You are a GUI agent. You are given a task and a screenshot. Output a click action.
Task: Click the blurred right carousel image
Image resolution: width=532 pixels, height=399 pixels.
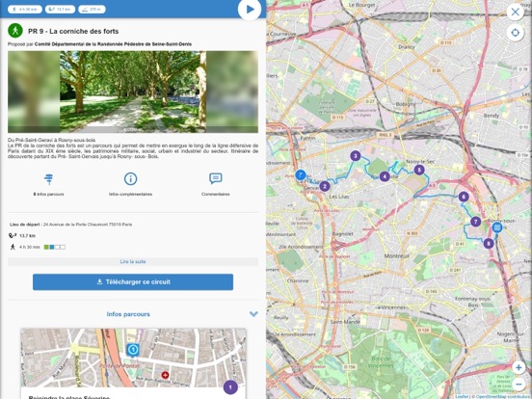tap(232, 92)
